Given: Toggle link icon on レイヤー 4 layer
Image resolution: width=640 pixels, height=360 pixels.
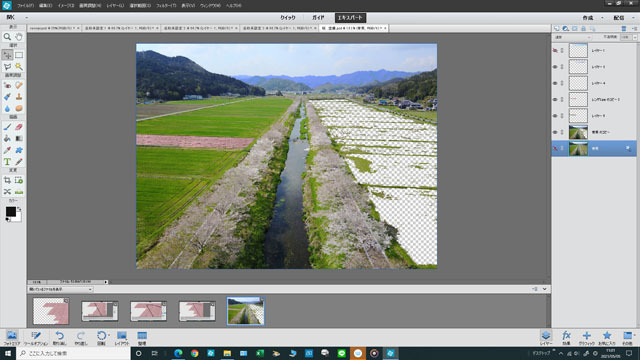Looking at the screenshot, I should (562, 83).
